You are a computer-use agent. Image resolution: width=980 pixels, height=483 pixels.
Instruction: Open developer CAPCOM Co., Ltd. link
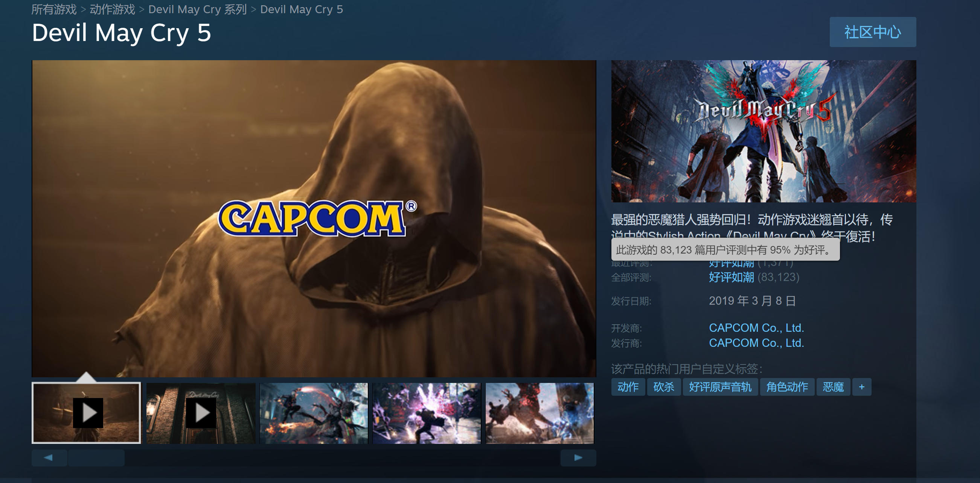pos(756,328)
